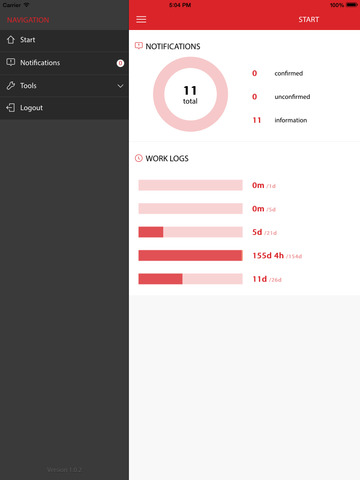The image size is (360, 480).
Task: Click the Logout door icon
Action: point(11,108)
